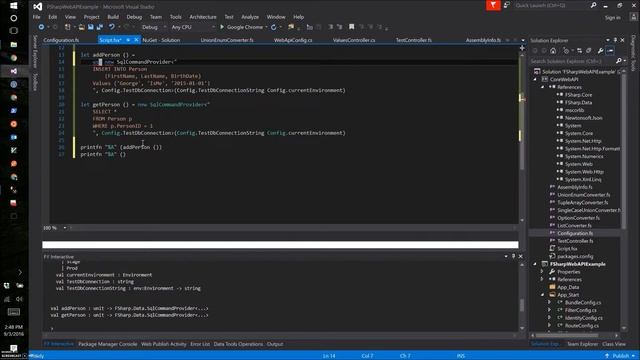Screen dimensions: 640x360
Task: Switch to the Class View tab
Action: pos(614,344)
